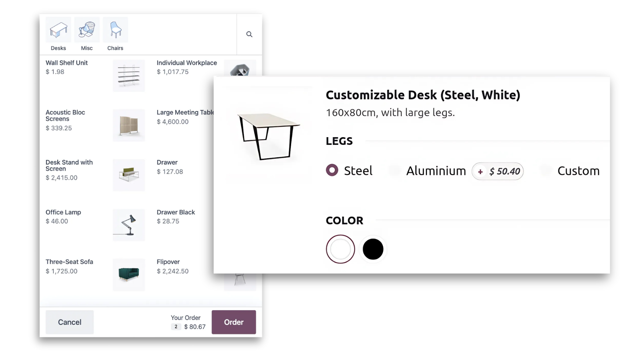Viewport: 644px width, 354px height.
Task: Click the customizable desk preview image
Action: tap(268, 136)
